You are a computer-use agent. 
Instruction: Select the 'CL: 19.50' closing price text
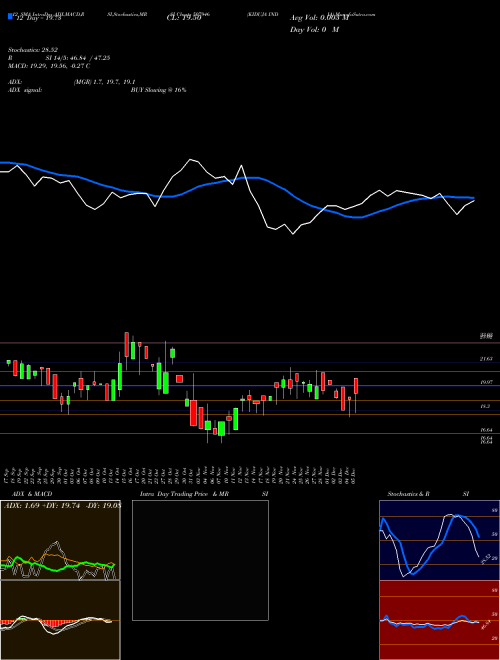tap(184, 18)
